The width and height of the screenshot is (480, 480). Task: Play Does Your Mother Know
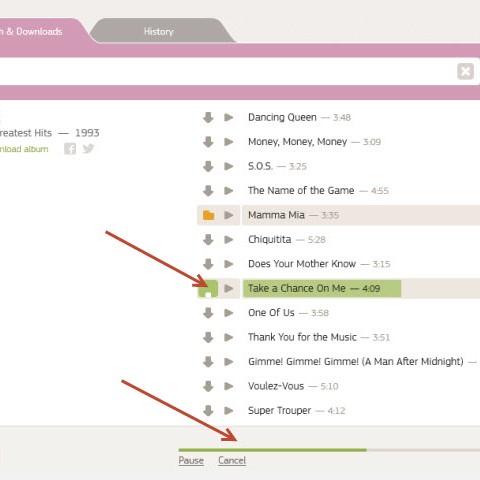click(229, 264)
